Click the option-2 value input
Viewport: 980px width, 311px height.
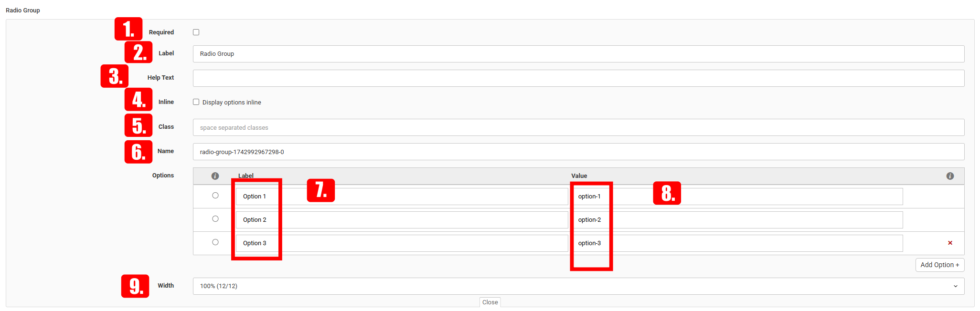pos(737,220)
